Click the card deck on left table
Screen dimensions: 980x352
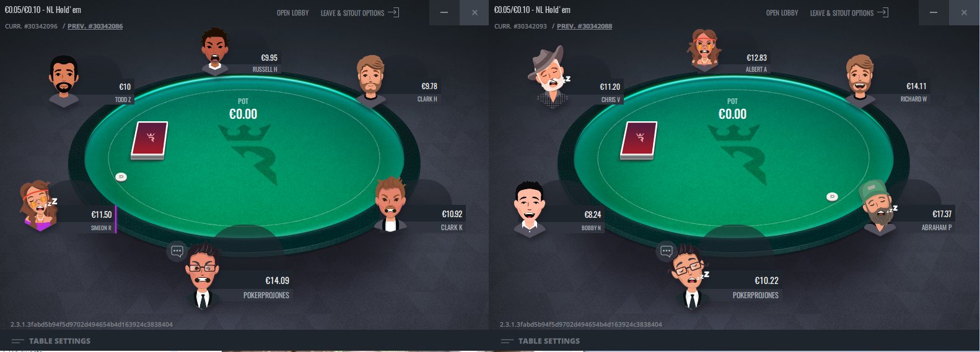tap(149, 140)
